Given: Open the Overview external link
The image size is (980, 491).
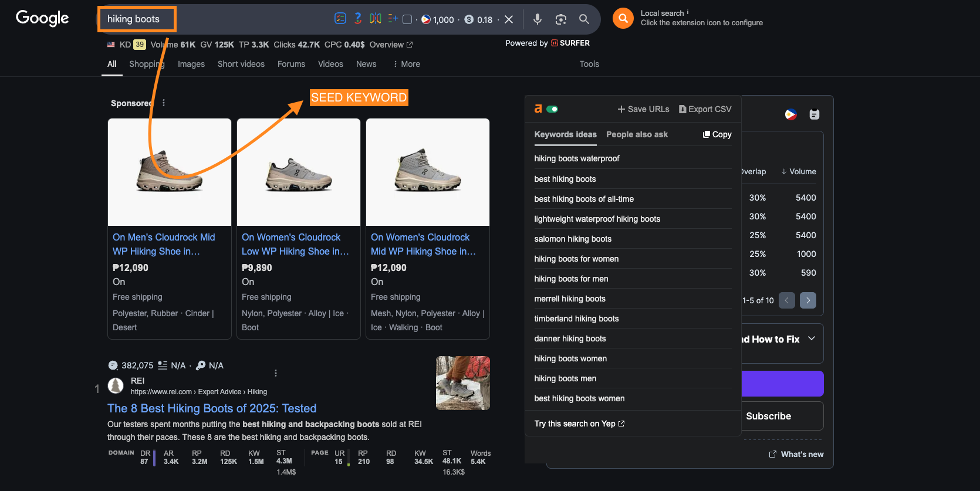Looking at the screenshot, I should pyautogui.click(x=391, y=45).
